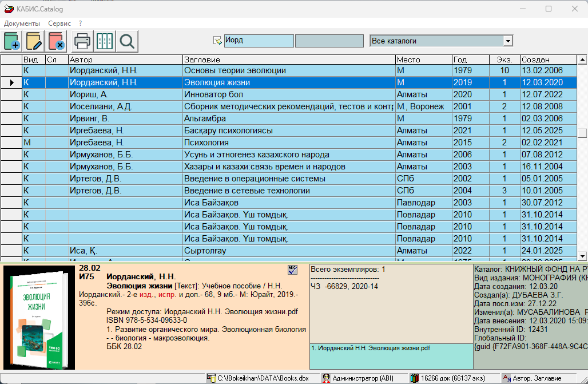Open the Документы menu
Screen dimensions: 588x384
coord(22,23)
